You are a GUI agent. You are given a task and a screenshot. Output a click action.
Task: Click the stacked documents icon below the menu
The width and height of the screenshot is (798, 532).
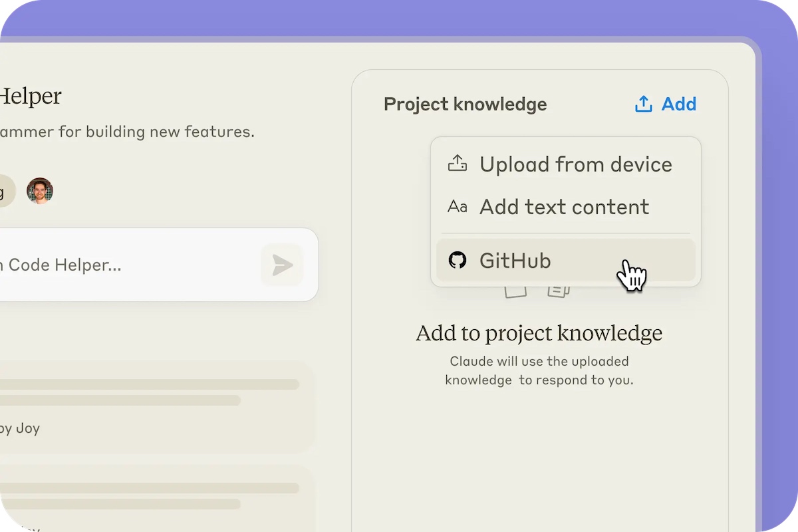tap(558, 291)
